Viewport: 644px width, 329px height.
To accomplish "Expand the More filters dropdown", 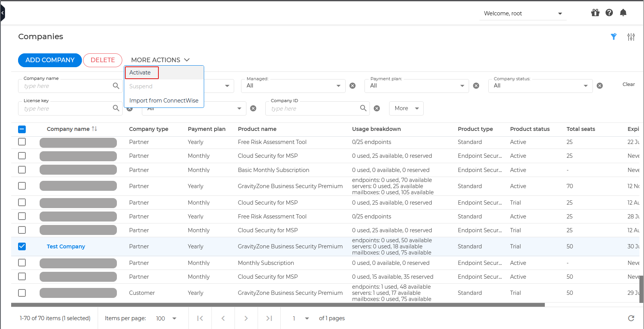I will pyautogui.click(x=406, y=109).
